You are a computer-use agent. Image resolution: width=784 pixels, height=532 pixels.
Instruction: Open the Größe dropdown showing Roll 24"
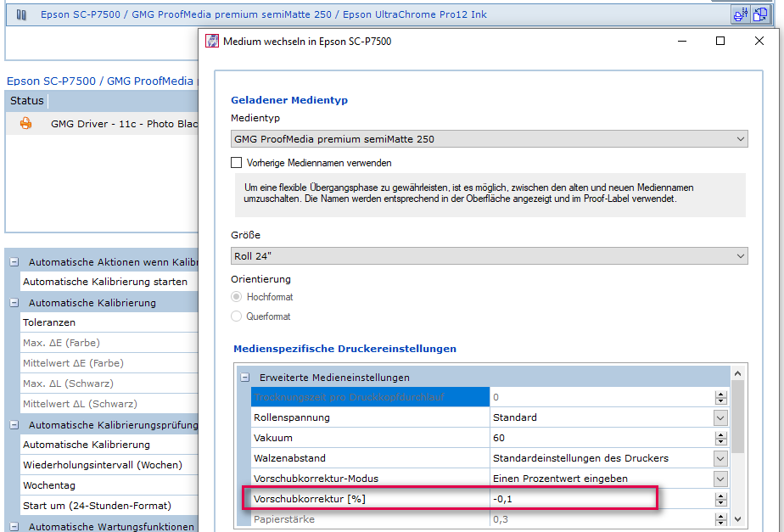(489, 256)
